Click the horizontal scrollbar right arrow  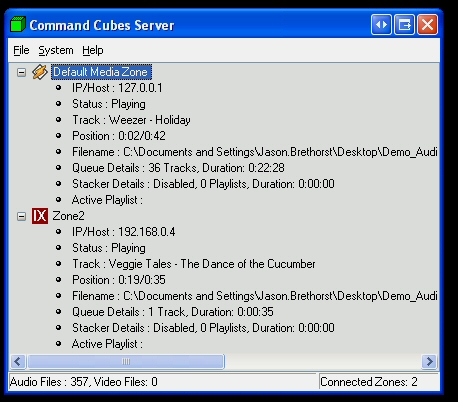[429, 361]
